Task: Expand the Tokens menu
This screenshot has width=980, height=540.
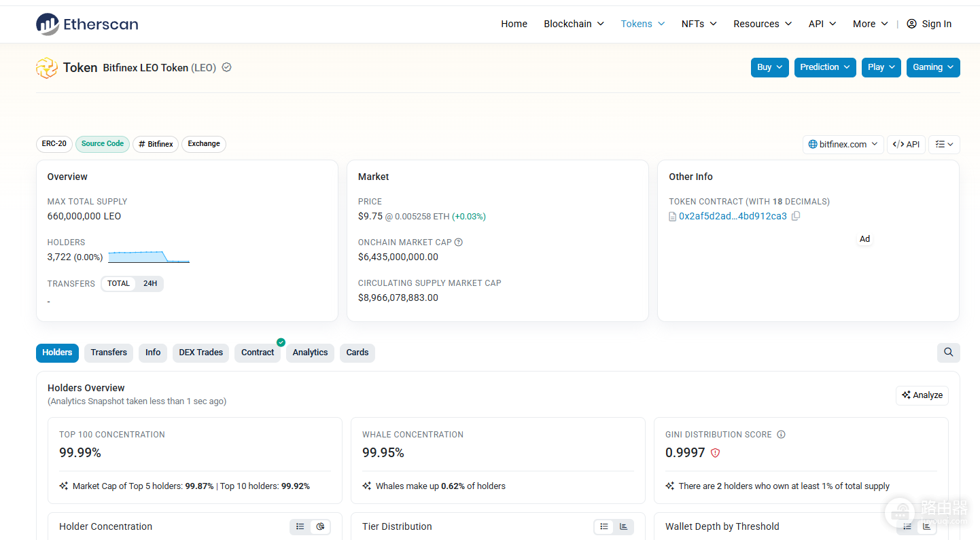Action: pyautogui.click(x=643, y=24)
